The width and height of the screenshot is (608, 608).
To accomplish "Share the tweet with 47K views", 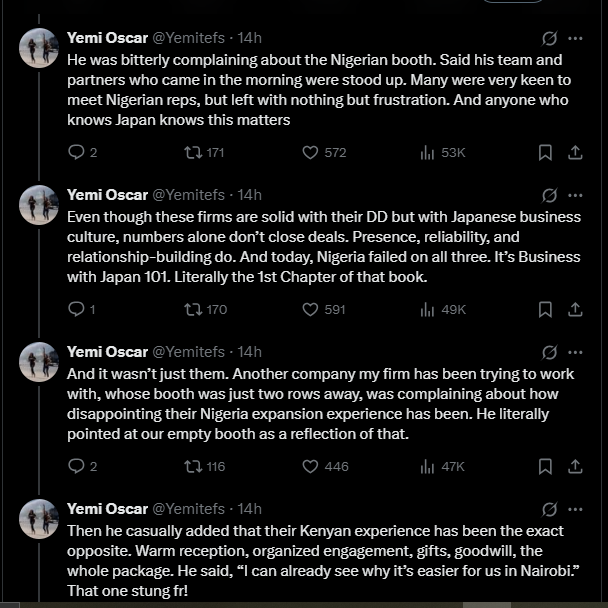I will point(575,466).
